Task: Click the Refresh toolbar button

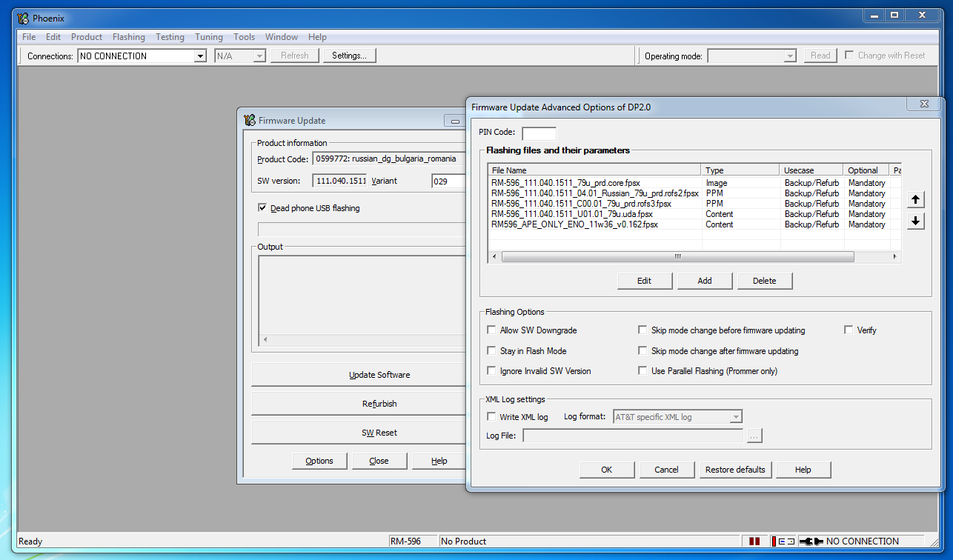Action: 295,56
